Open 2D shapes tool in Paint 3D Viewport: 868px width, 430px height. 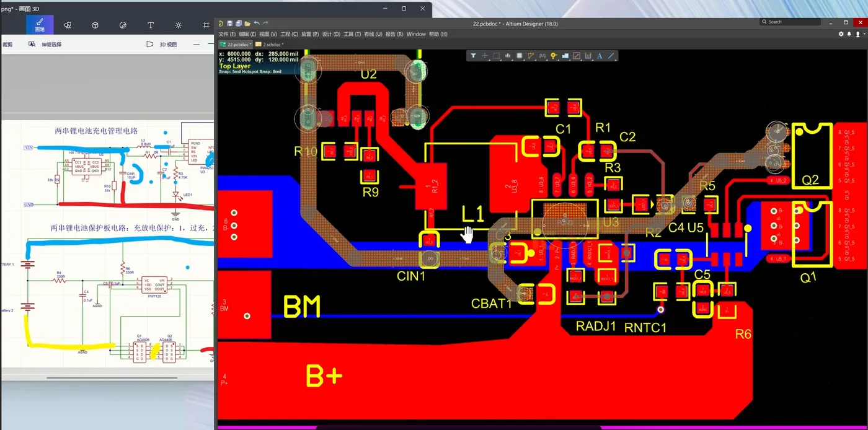click(68, 25)
